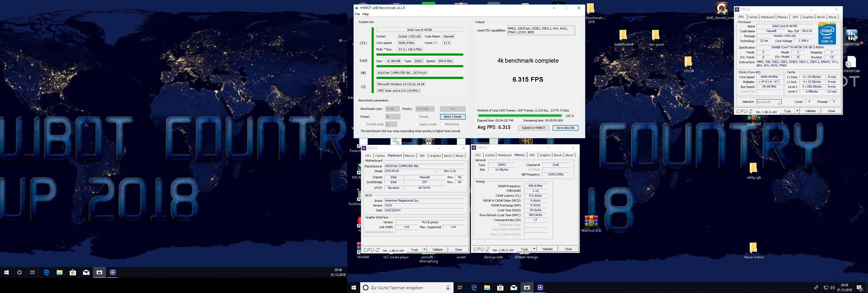
Task: Click the Intel inside Core i5 logo
Action: 827,33
